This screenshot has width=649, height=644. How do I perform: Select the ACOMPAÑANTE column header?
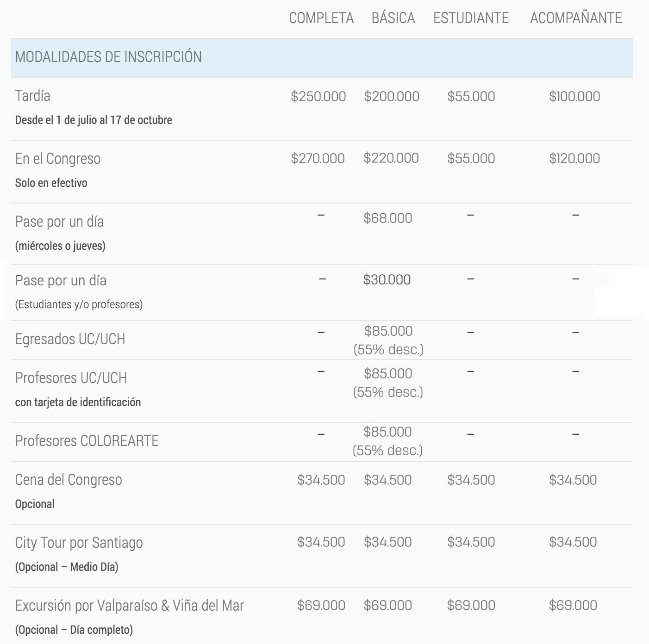[x=576, y=18]
